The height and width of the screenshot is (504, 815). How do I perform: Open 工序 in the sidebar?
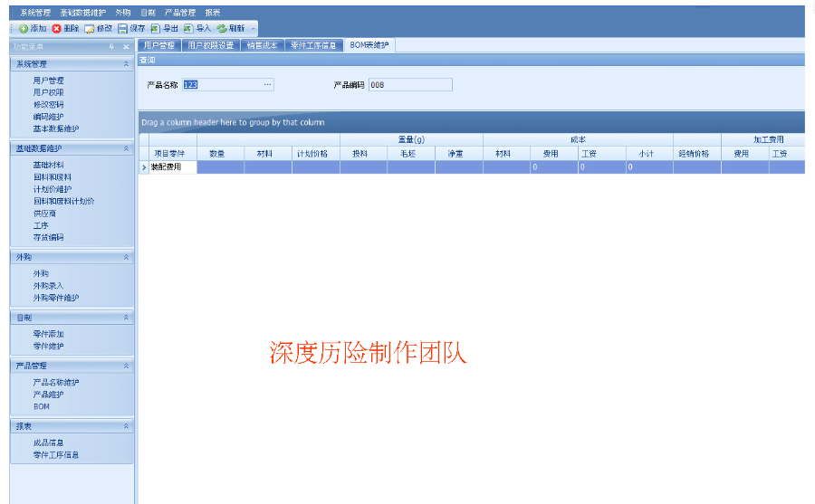point(41,225)
